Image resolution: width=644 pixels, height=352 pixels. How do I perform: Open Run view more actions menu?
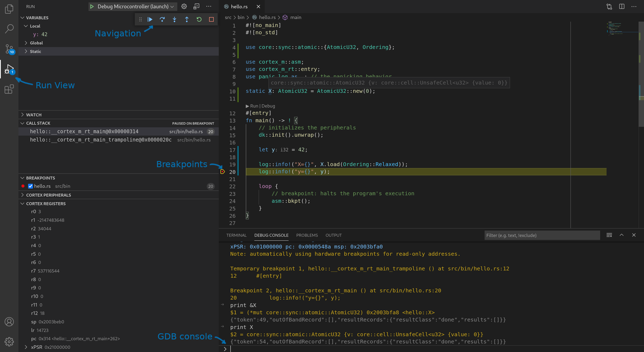tap(209, 6)
